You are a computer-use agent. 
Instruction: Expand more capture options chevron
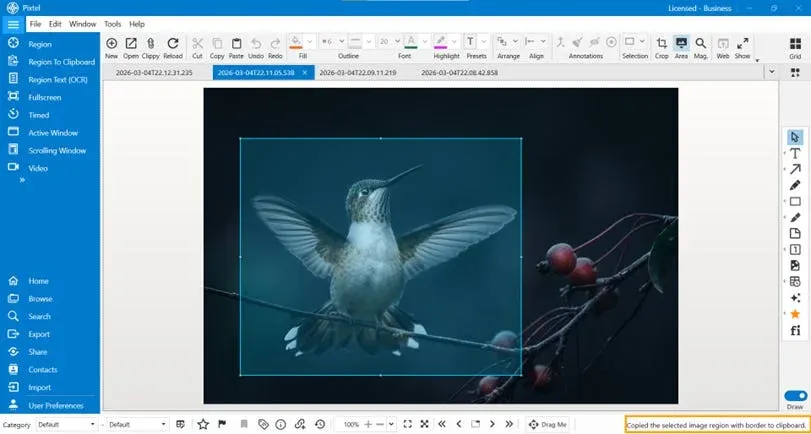point(22,181)
